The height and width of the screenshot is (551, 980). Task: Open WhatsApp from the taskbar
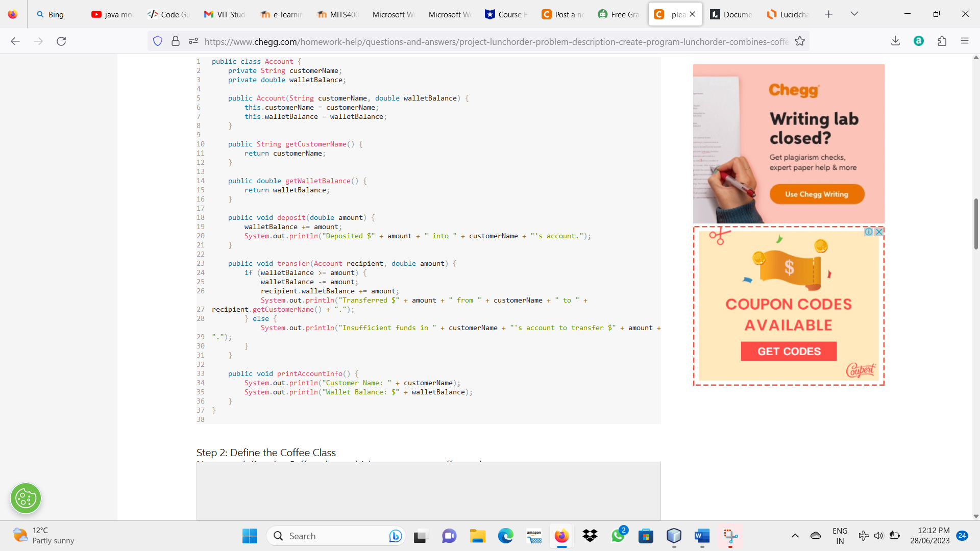pyautogui.click(x=618, y=536)
